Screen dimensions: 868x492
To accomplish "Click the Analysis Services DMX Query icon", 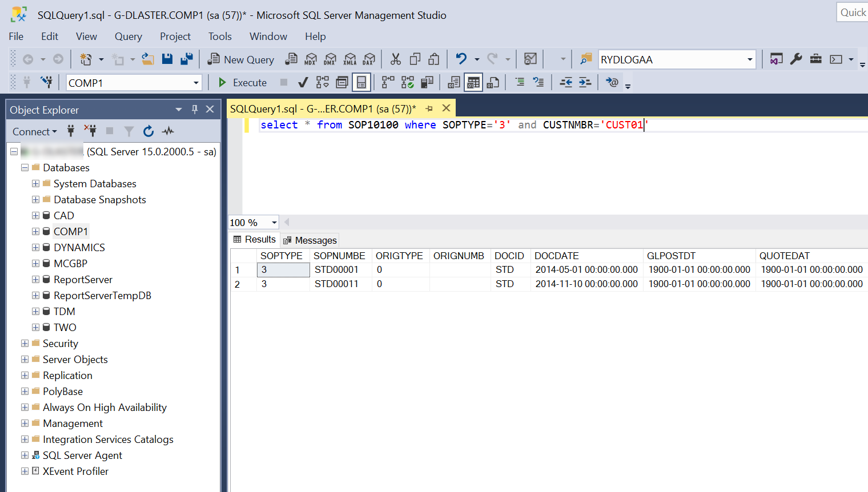I will point(330,59).
